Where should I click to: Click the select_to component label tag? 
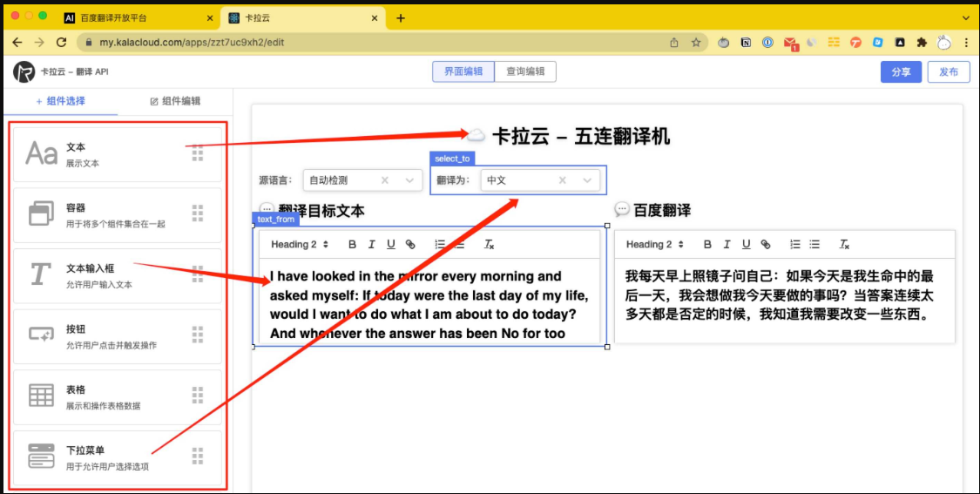coord(452,159)
